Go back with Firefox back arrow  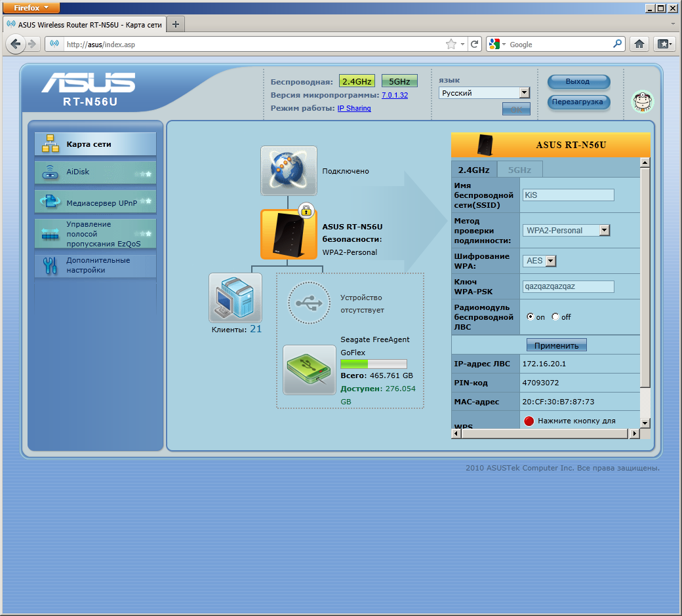tap(16, 44)
